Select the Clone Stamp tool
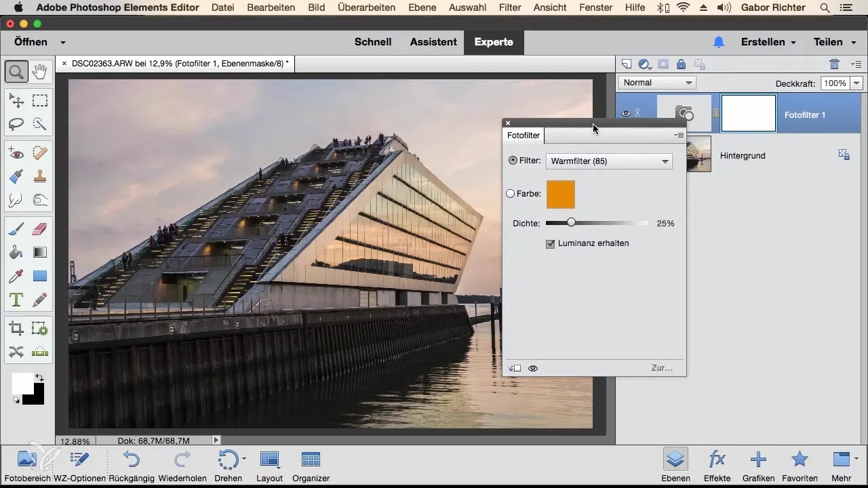 coord(39,177)
